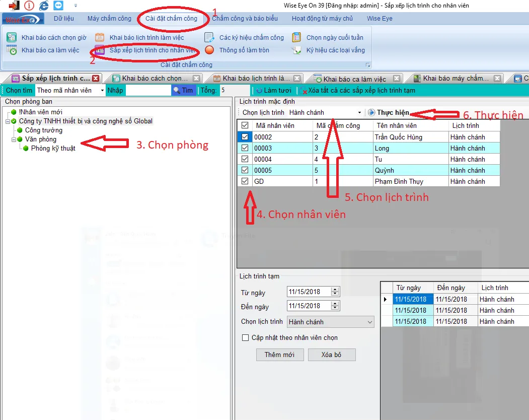Increase the Từ ngày date stepper
Image resolution: width=529 pixels, height=420 pixels.
pos(335,290)
